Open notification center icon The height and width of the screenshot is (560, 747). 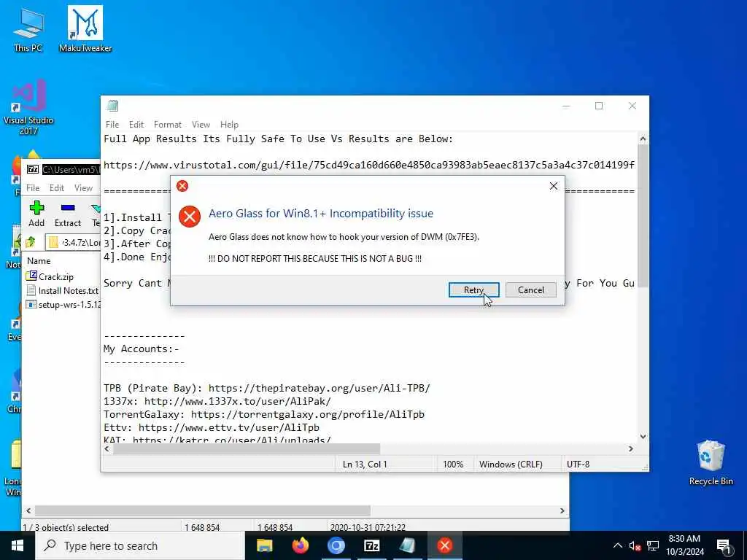click(724, 546)
